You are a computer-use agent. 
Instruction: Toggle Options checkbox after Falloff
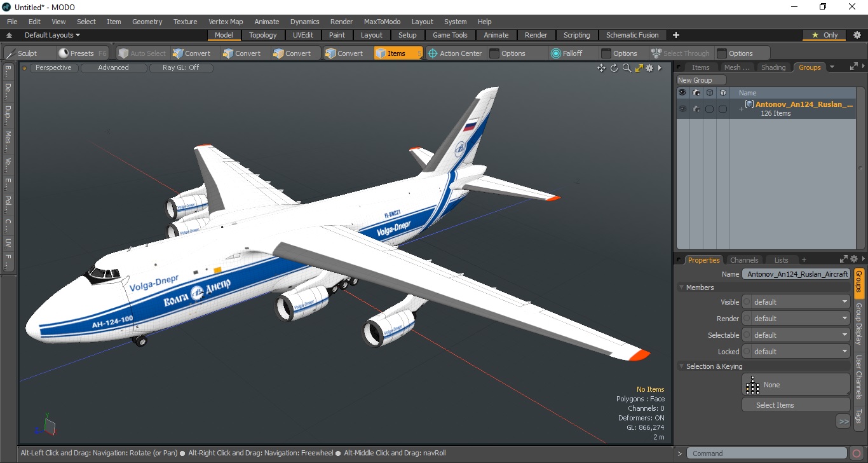click(606, 53)
